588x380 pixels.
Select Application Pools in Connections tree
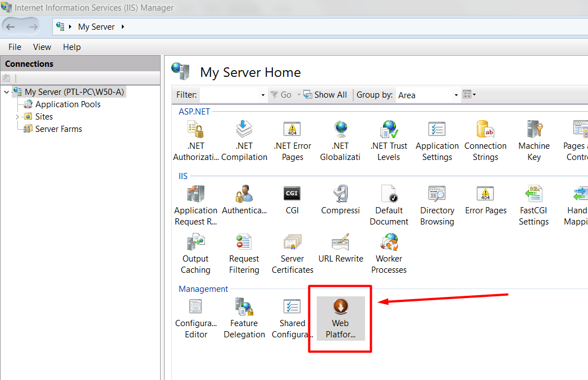coord(68,104)
